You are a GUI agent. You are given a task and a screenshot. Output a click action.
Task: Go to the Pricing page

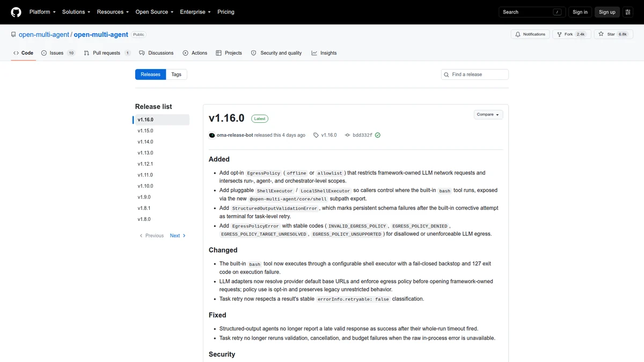(x=226, y=12)
